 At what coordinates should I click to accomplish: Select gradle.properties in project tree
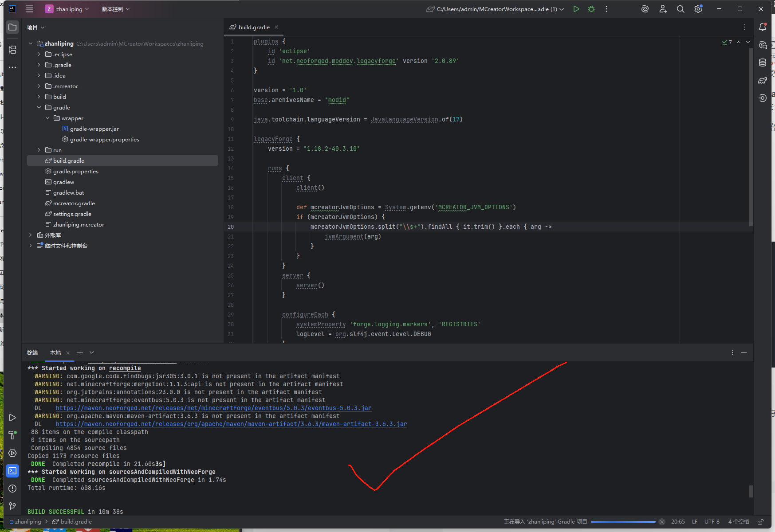pos(76,171)
